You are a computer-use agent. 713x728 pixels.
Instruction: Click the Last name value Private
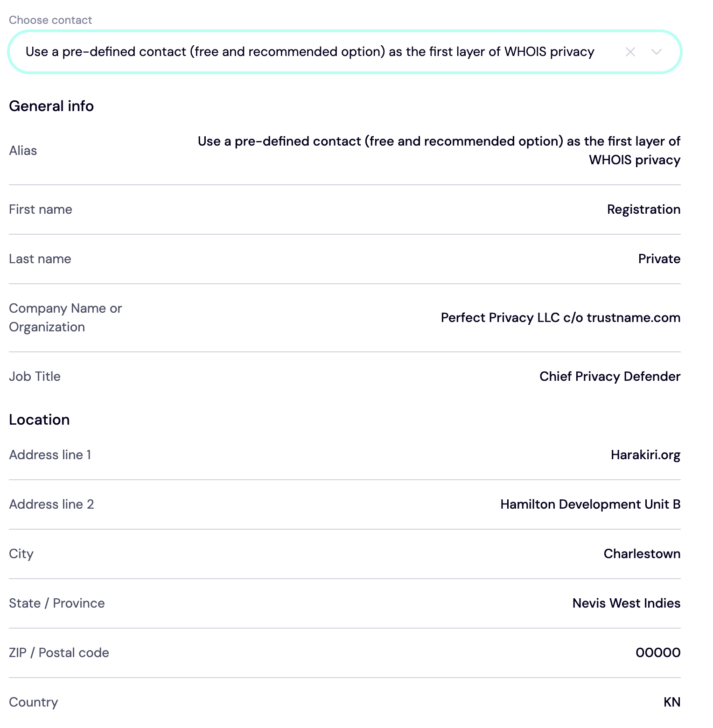pos(659,259)
